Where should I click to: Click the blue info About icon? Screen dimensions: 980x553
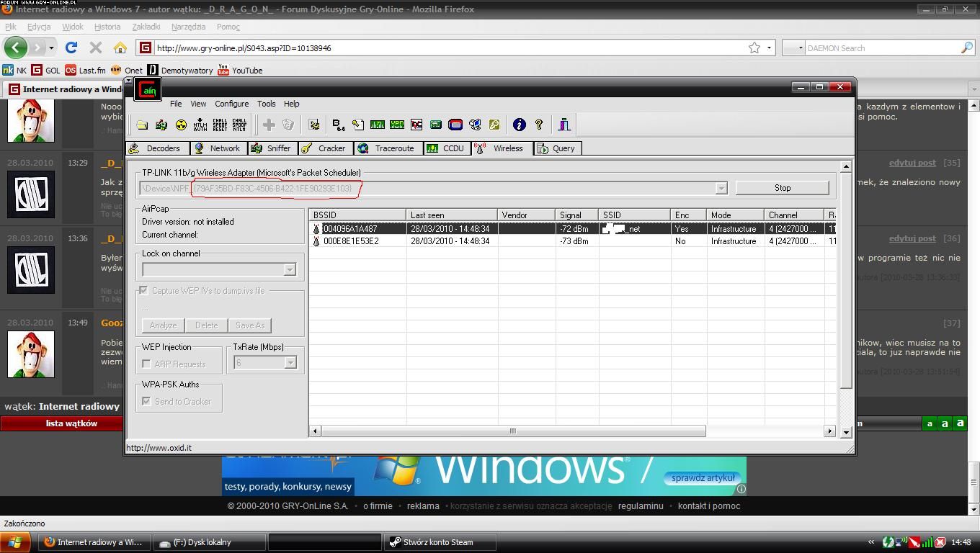pos(519,125)
